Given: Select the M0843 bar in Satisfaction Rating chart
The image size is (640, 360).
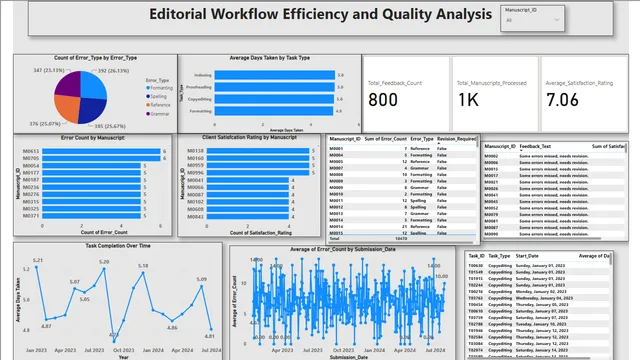Looking at the screenshot, I should pos(248,217).
